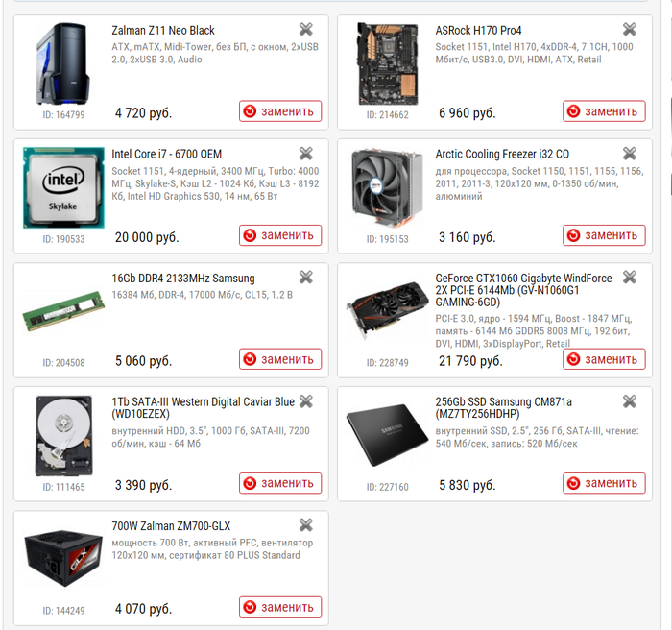The image size is (672, 630).
Task: Open Arctic Cooling Freezer i32 CO title
Action: 502,154
